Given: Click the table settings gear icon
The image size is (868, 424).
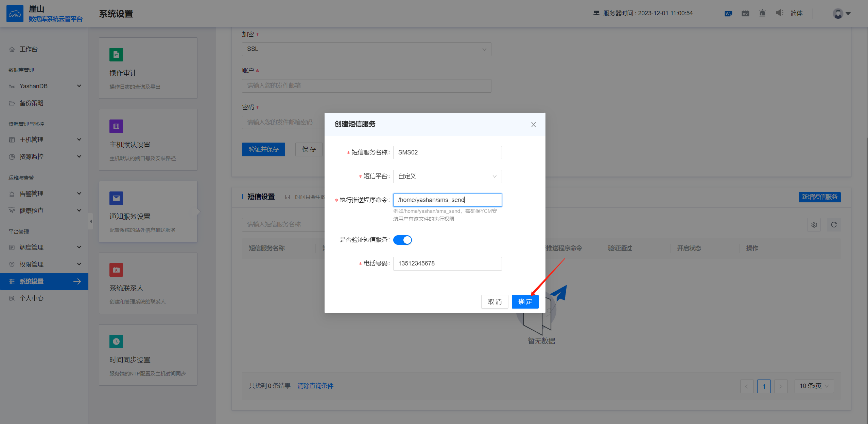Looking at the screenshot, I should pyautogui.click(x=814, y=225).
